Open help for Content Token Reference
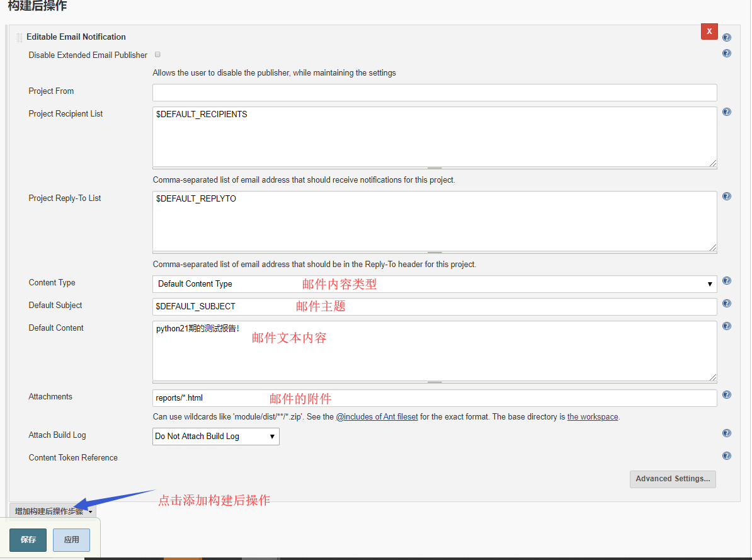Image resolution: width=752 pixels, height=560 pixels. click(x=727, y=456)
